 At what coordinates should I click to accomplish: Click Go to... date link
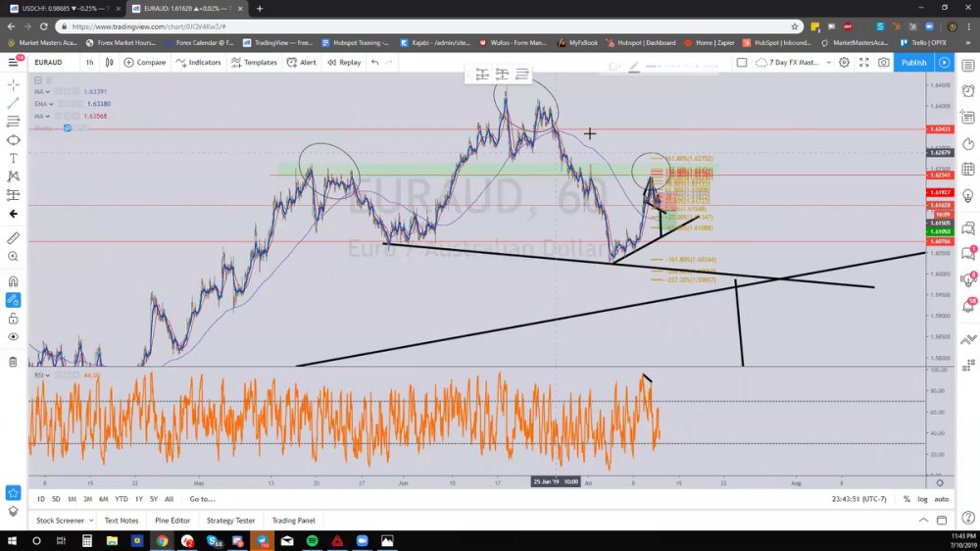[202, 499]
